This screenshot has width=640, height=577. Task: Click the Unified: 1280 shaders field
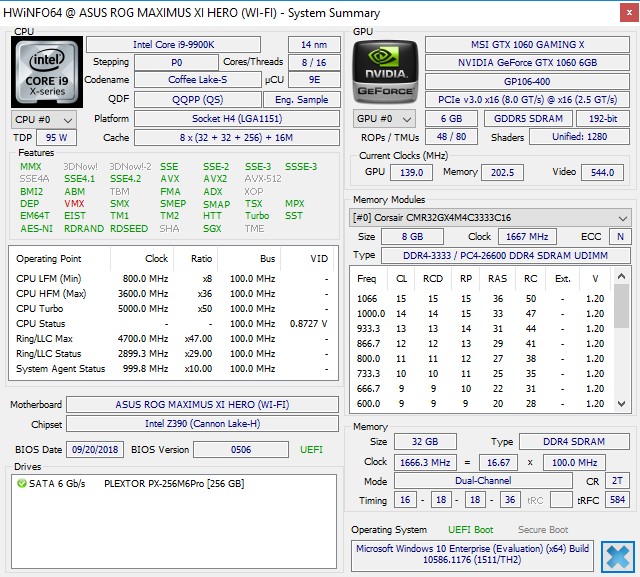579,137
